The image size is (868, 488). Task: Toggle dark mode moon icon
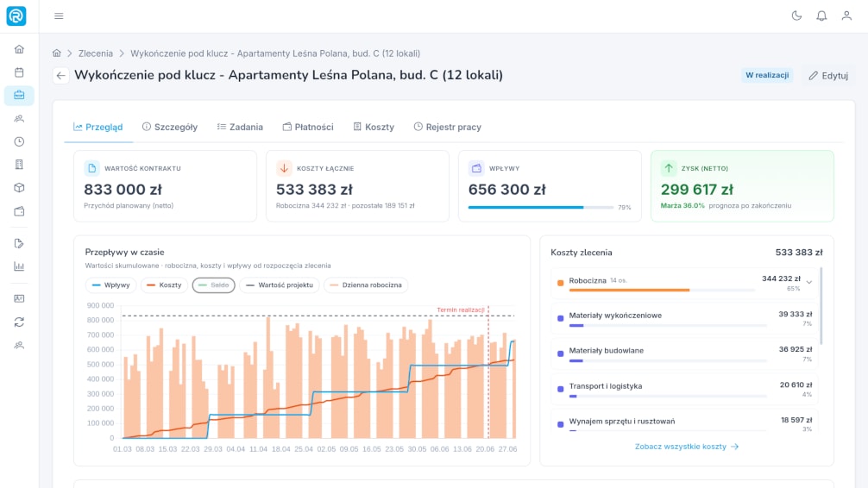click(x=796, y=16)
